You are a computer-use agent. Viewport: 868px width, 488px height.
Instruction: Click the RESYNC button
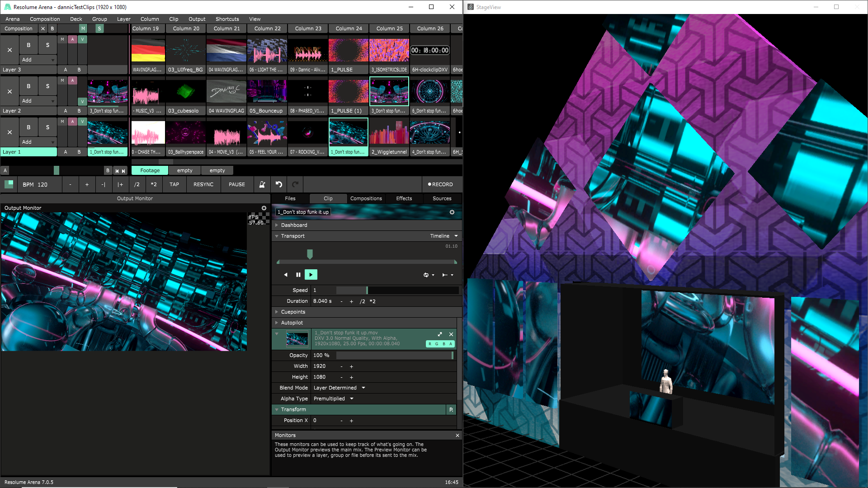203,184
